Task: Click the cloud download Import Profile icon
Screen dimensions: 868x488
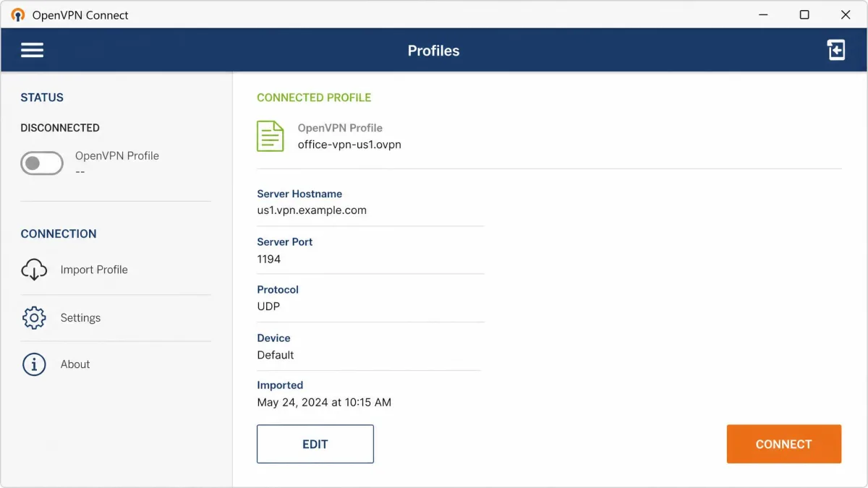Action: [x=34, y=270]
